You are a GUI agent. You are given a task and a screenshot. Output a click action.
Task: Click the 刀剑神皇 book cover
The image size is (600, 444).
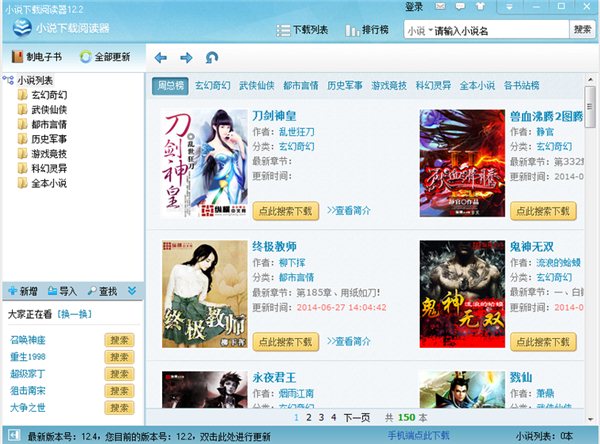pos(205,163)
